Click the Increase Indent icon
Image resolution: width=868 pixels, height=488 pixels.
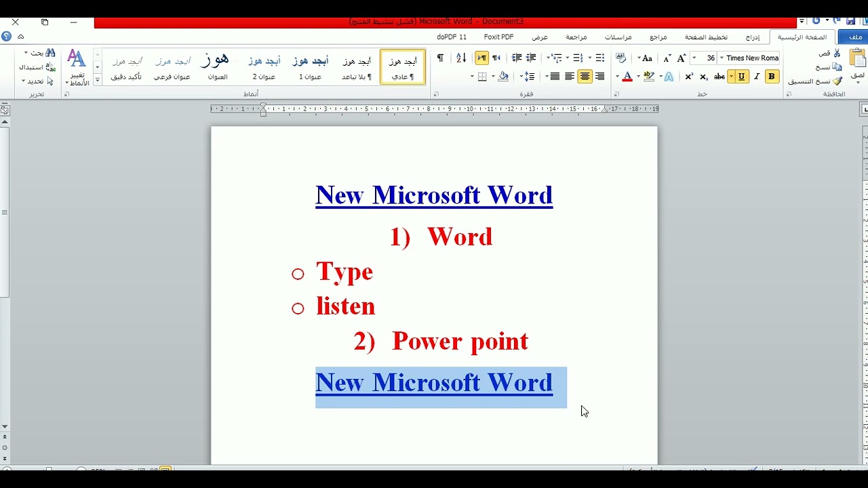pos(516,58)
